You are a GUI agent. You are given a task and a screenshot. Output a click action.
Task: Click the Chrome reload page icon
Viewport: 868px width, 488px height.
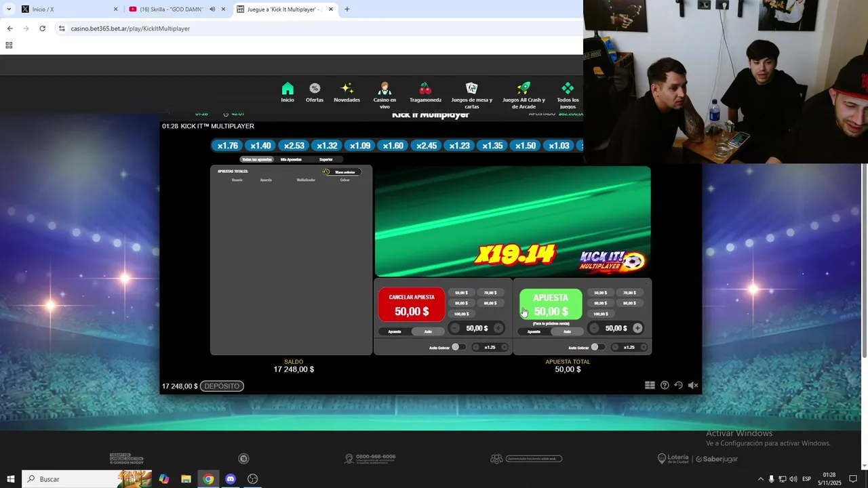click(x=42, y=28)
